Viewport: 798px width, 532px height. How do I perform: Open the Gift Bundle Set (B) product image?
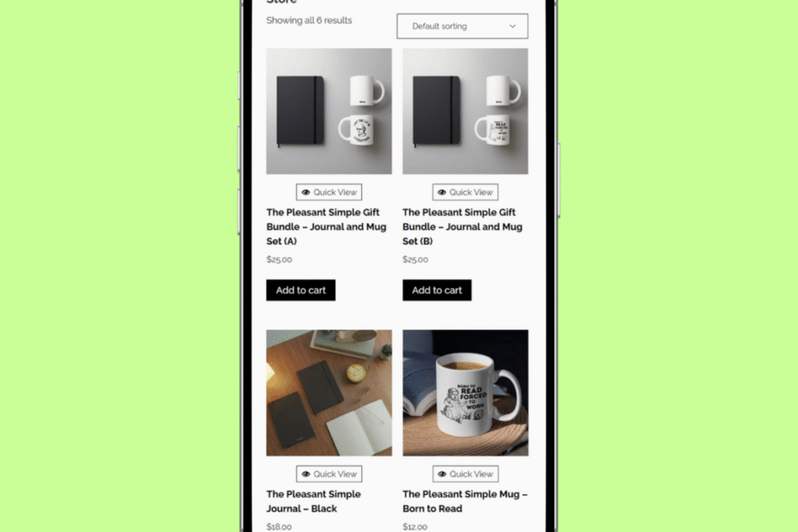465,111
